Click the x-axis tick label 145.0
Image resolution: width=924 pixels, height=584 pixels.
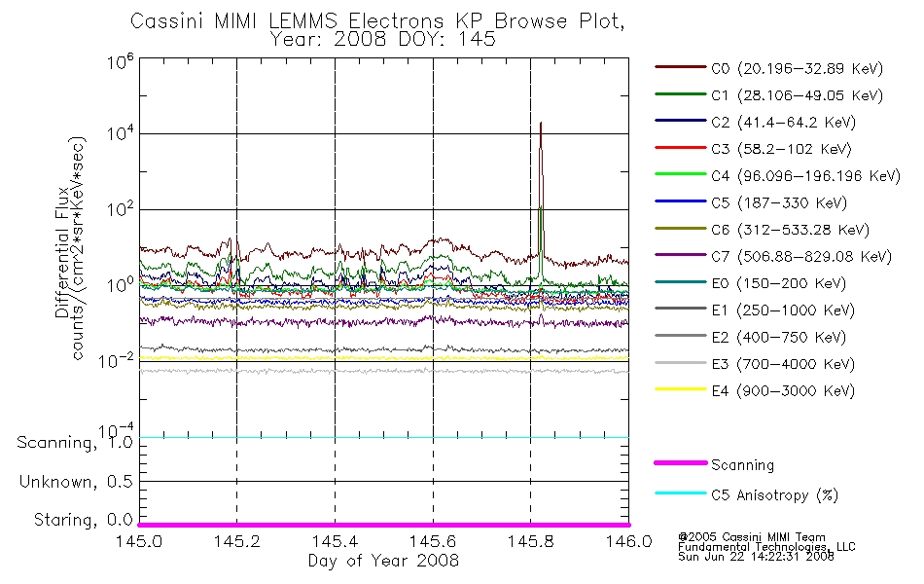[139, 541]
